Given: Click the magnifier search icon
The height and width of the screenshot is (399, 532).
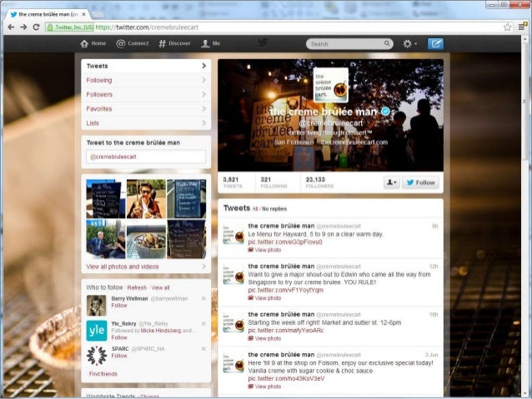Looking at the screenshot, I should (387, 43).
